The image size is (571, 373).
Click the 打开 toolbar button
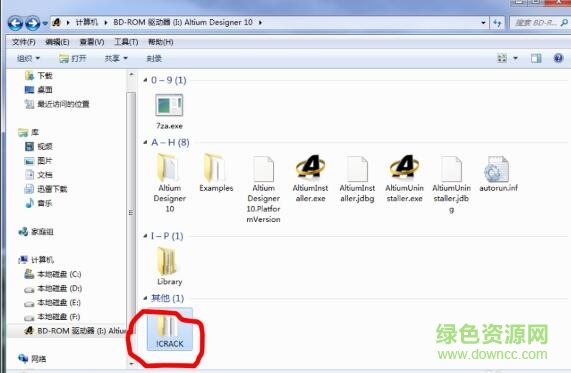click(x=73, y=58)
